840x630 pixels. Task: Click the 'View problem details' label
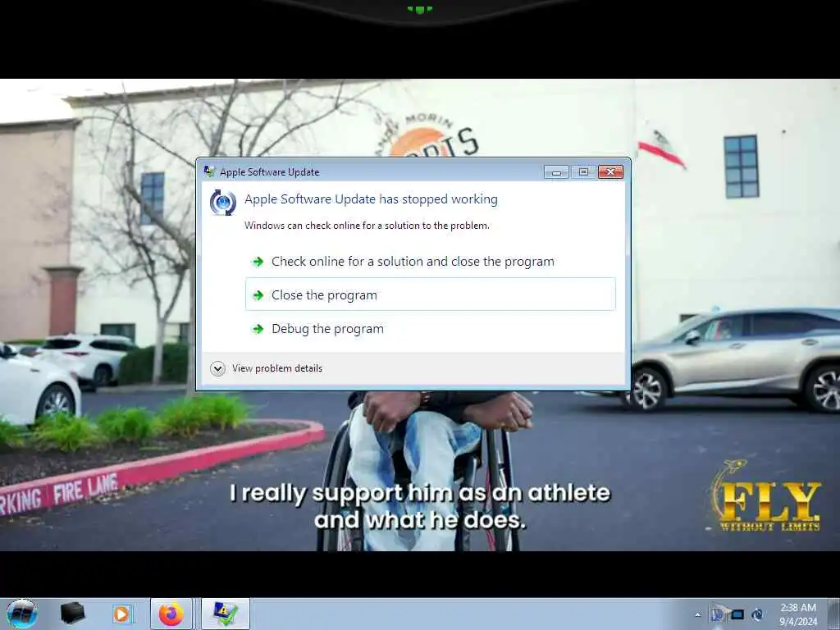pyautogui.click(x=277, y=368)
